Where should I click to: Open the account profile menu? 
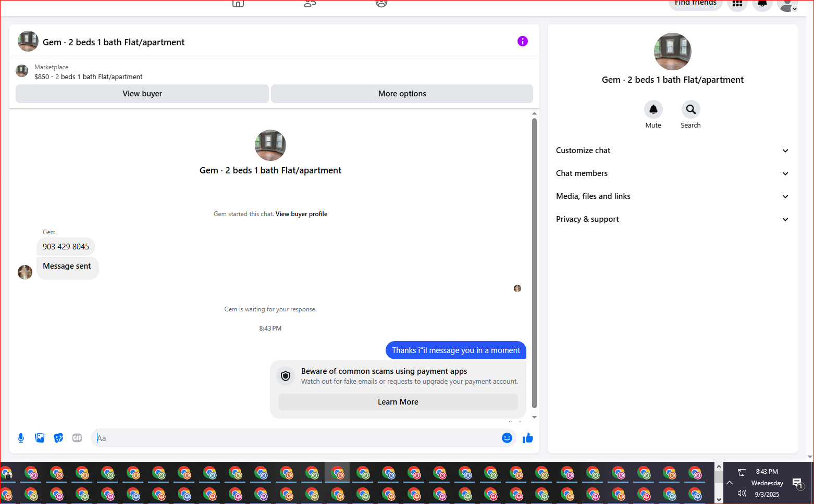point(787,4)
